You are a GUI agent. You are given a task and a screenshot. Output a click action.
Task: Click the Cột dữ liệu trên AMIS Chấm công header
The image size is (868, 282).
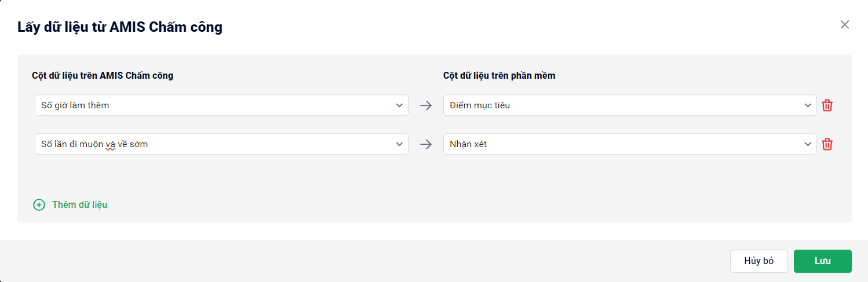103,75
